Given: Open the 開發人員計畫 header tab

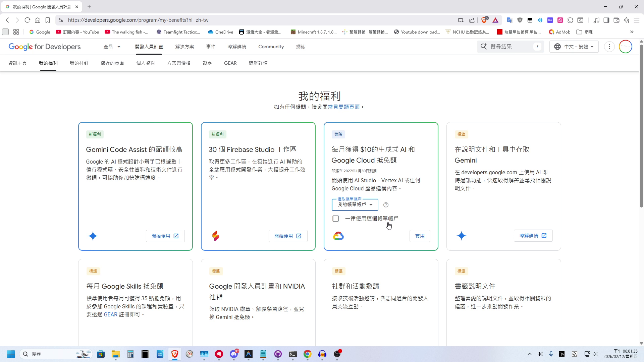Looking at the screenshot, I should 149,47.
